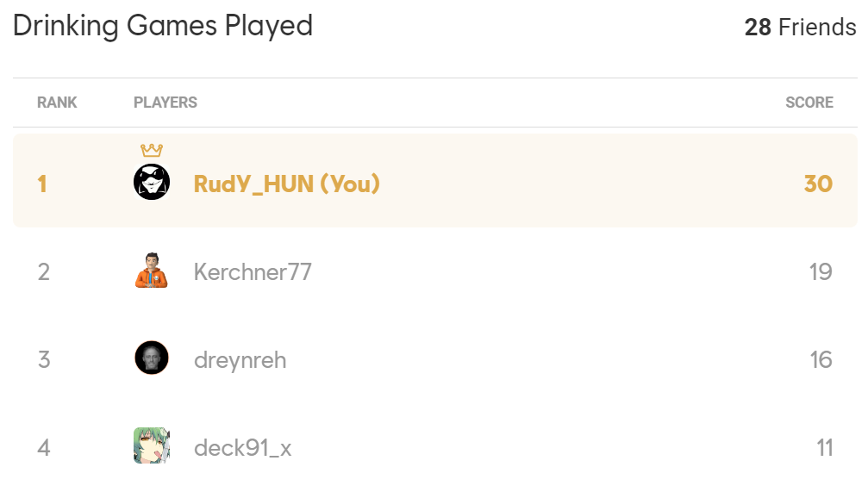Click Kerchner77's score of 19
This screenshot has width=868, height=498.
coord(820,272)
